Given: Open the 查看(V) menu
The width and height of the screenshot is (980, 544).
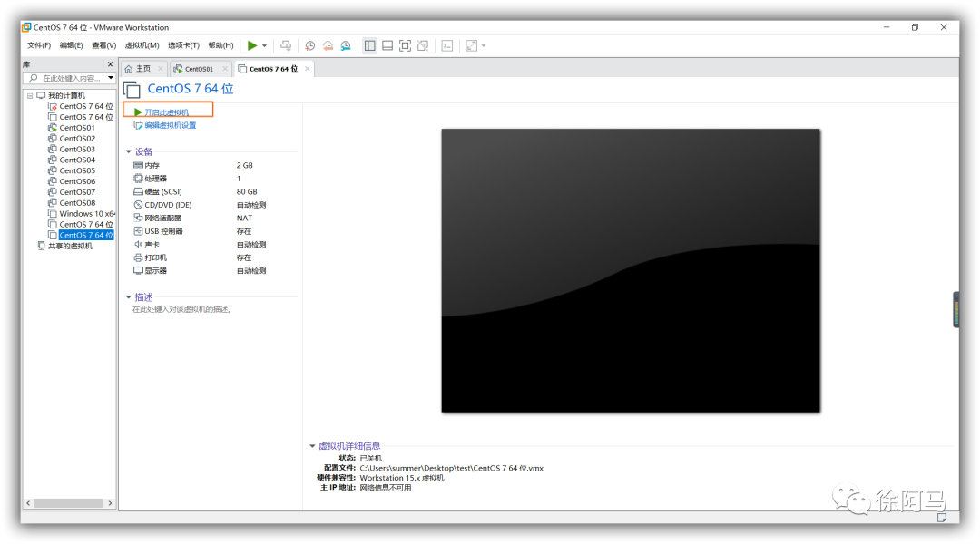Looking at the screenshot, I should (103, 45).
